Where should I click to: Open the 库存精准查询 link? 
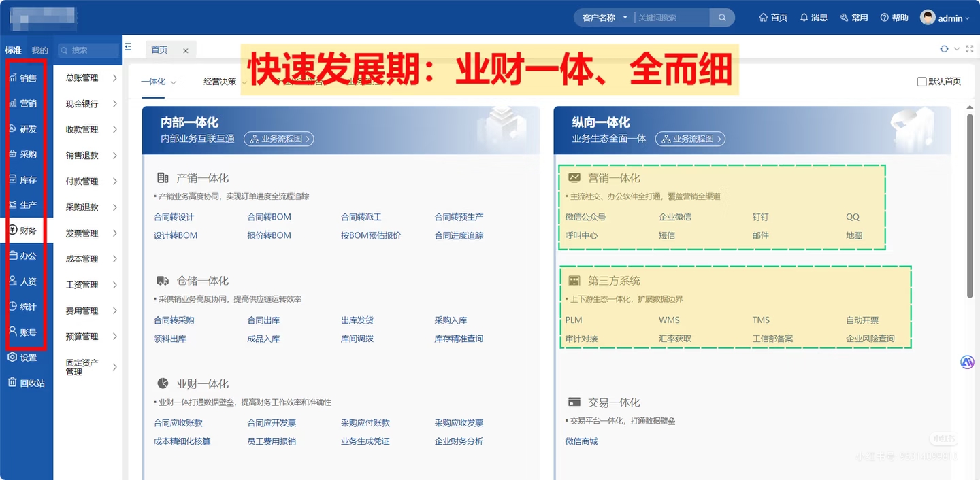[x=459, y=339]
